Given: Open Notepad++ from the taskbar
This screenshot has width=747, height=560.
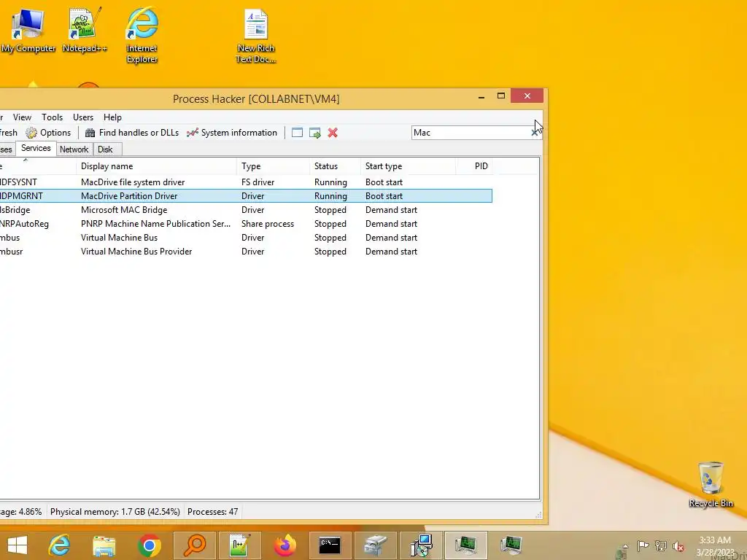Looking at the screenshot, I should pyautogui.click(x=239, y=545).
